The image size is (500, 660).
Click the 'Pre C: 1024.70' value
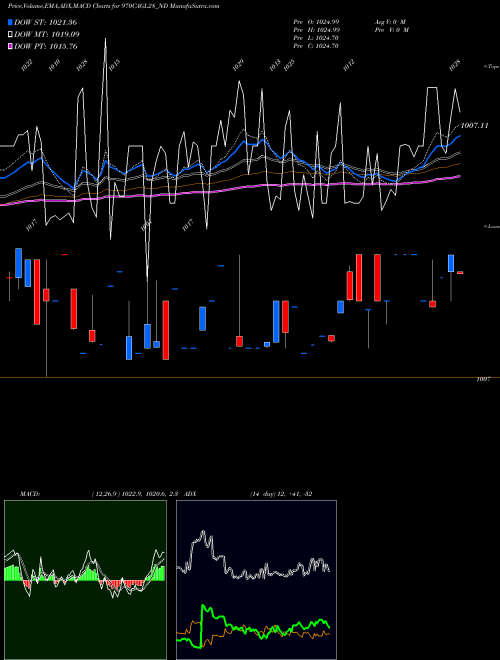(x=316, y=45)
